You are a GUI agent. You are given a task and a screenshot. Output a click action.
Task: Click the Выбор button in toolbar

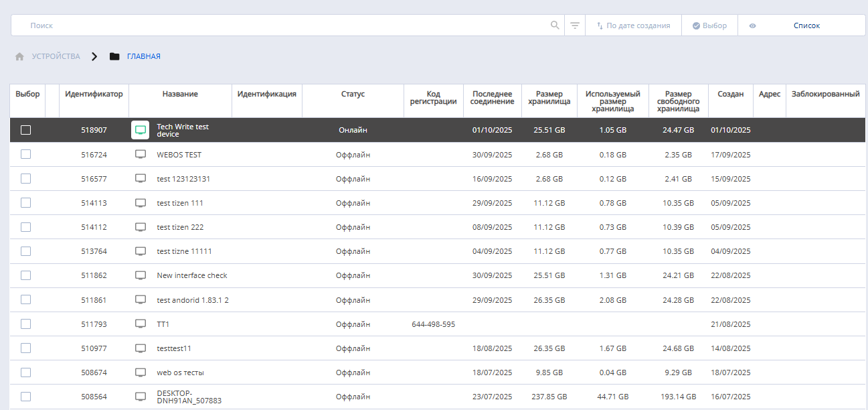pos(709,25)
